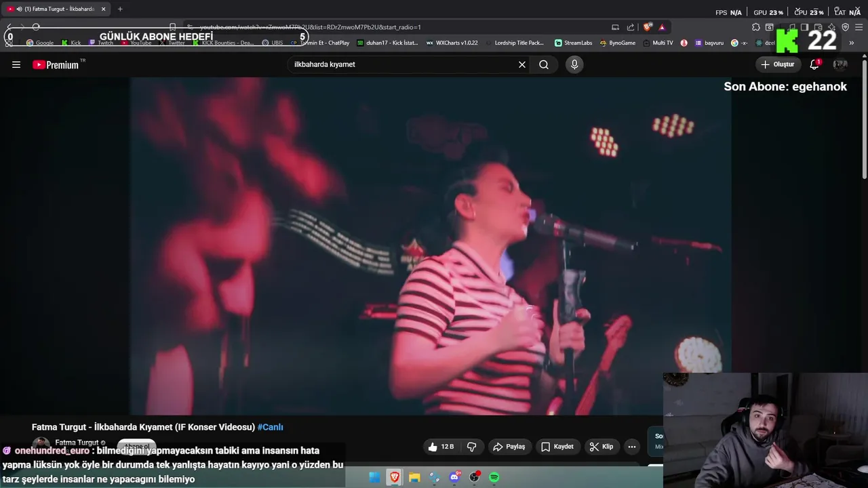
Task: Open the başvuru bookmark
Action: 709,43
